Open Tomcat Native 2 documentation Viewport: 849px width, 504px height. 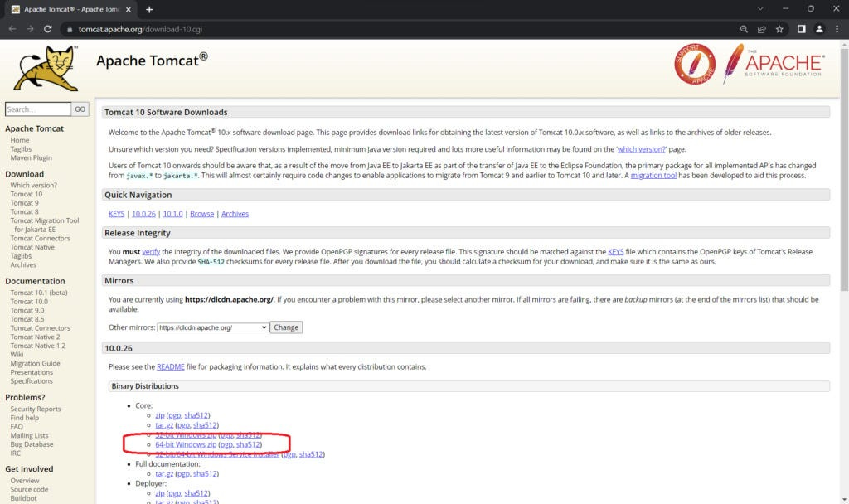pos(35,337)
